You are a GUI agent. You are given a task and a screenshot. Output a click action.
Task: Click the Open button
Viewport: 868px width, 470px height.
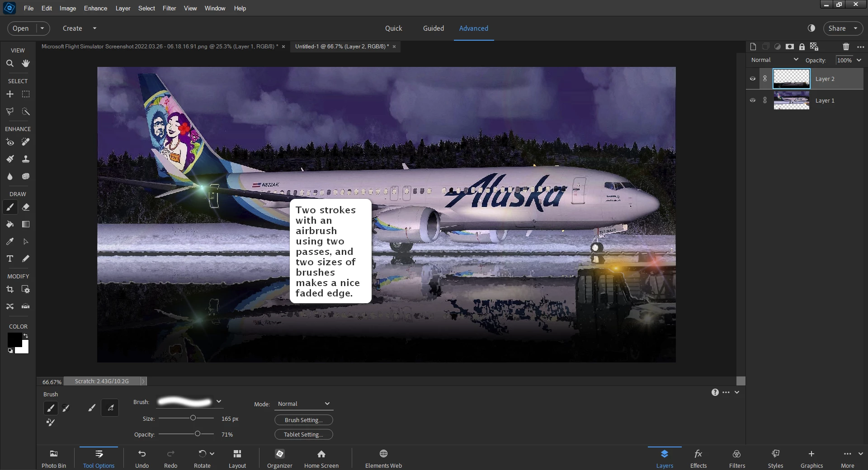click(x=21, y=28)
